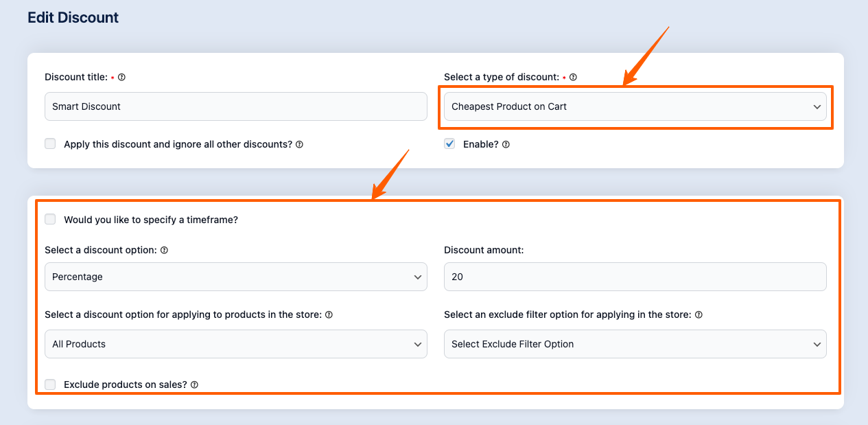Image resolution: width=868 pixels, height=425 pixels.
Task: Click the 'Discount amount:' label text
Action: click(484, 251)
